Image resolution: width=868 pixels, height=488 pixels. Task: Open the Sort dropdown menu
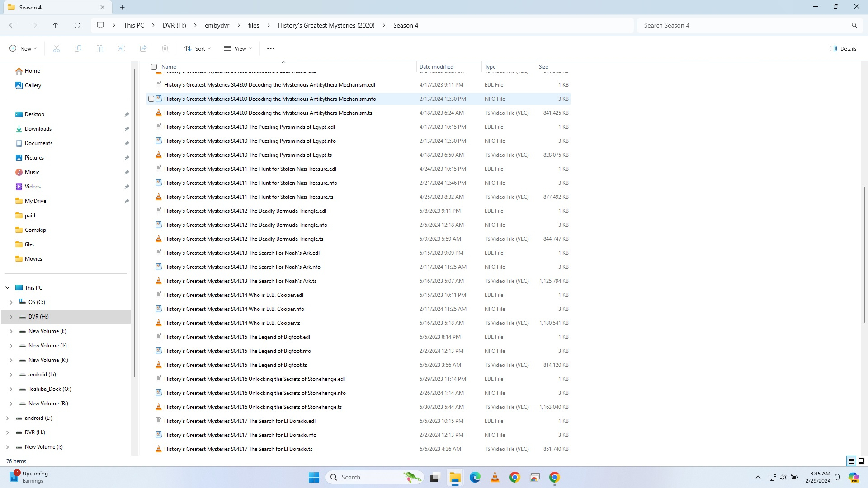198,48
